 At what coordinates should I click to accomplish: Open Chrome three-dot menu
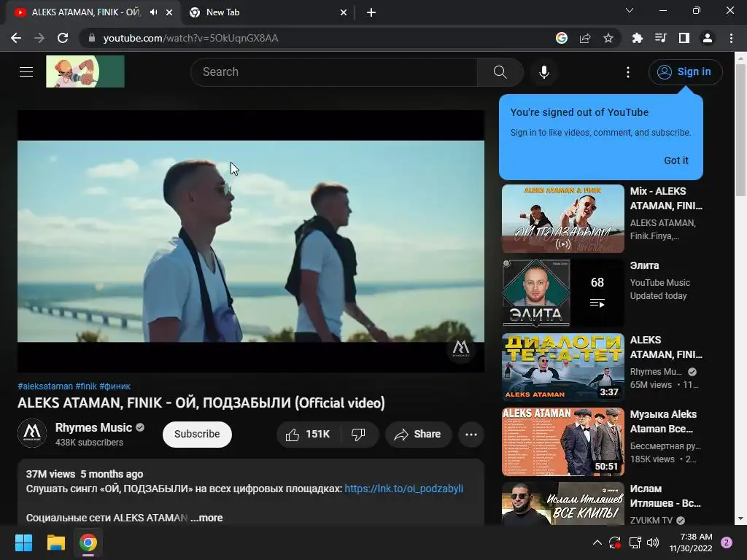click(x=731, y=38)
